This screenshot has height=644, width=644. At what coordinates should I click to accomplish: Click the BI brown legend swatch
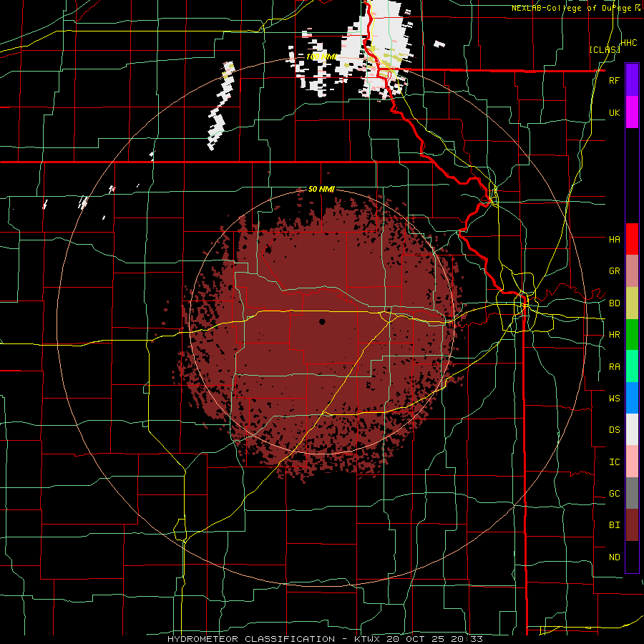pyautogui.click(x=632, y=525)
